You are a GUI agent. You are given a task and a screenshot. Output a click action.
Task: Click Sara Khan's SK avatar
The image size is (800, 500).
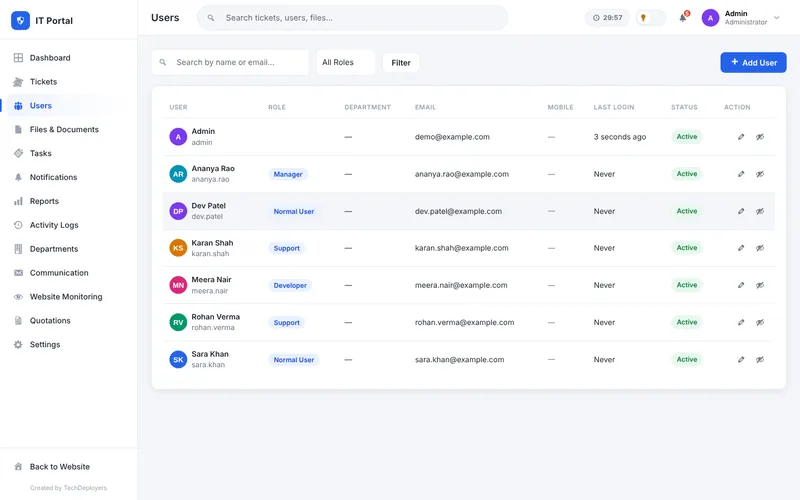pyautogui.click(x=178, y=360)
